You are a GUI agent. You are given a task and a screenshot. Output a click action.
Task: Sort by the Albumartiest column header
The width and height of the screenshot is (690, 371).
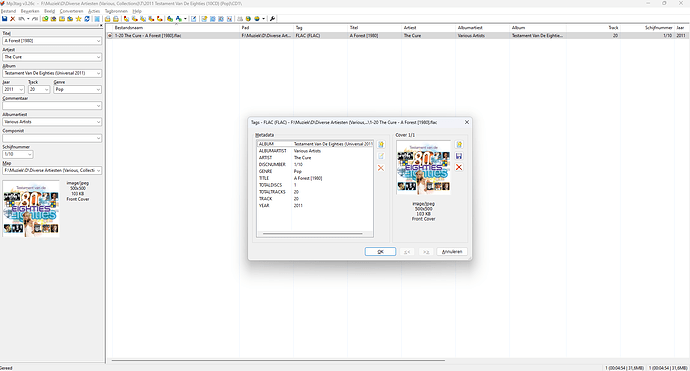[482, 28]
